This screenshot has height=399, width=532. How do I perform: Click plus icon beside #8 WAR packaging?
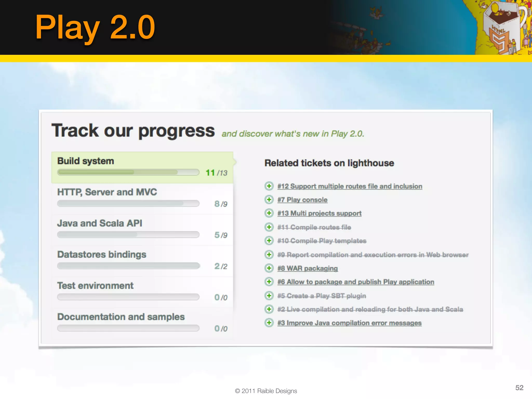[x=269, y=268]
